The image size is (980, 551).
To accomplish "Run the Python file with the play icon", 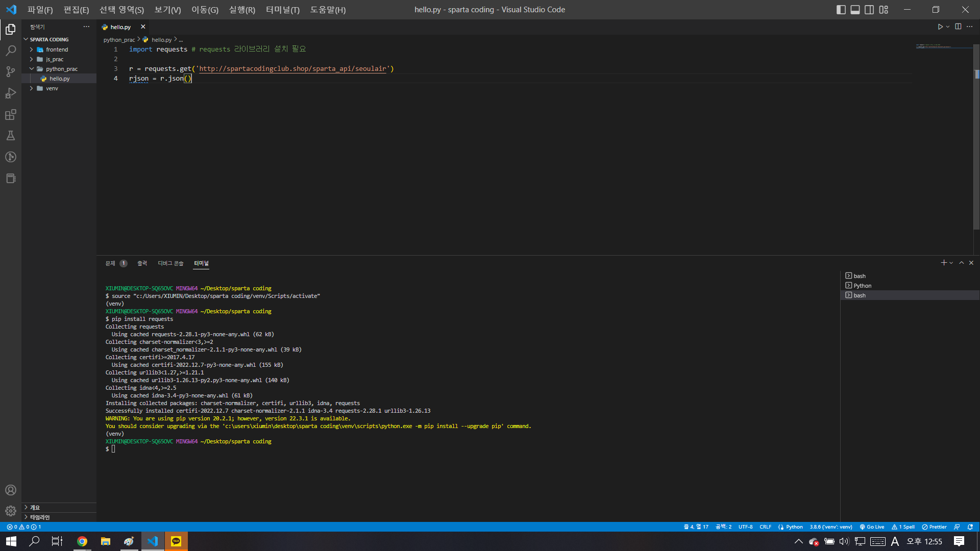I will (940, 27).
